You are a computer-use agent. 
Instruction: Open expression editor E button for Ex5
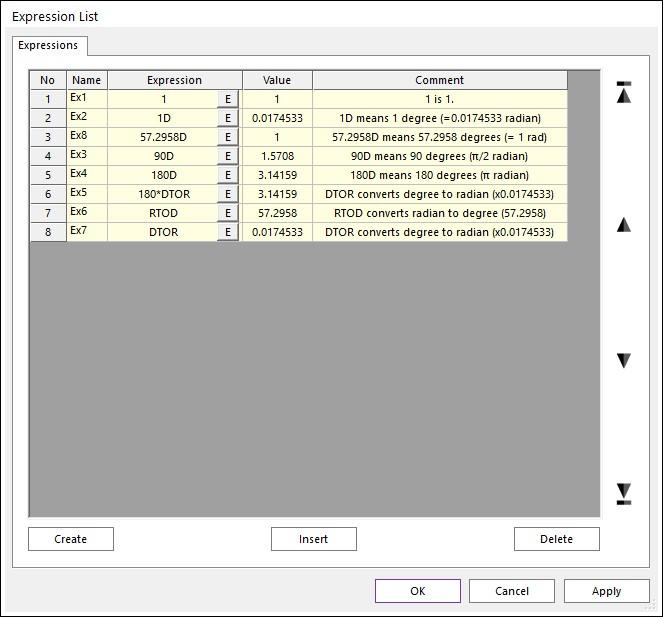point(228,195)
